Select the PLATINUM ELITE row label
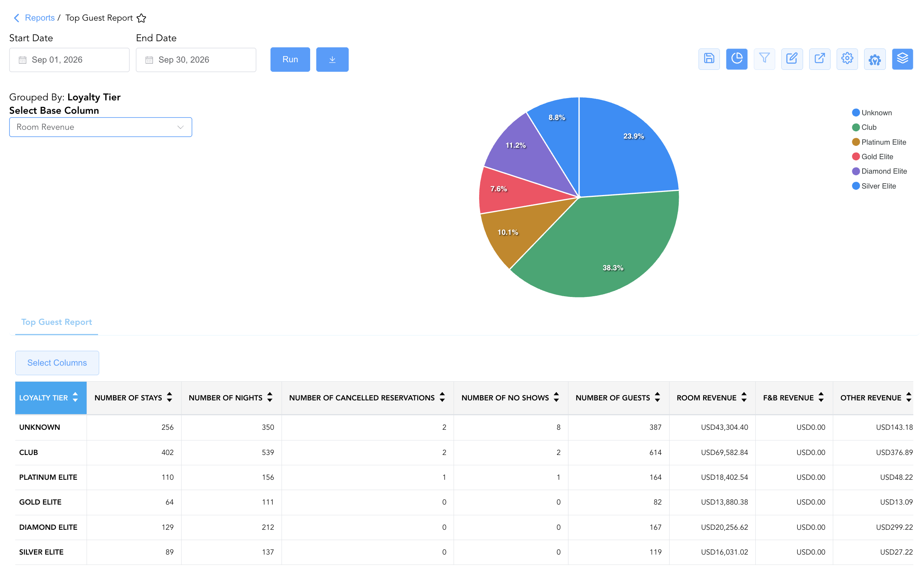This screenshot has width=924, height=571. tap(48, 477)
